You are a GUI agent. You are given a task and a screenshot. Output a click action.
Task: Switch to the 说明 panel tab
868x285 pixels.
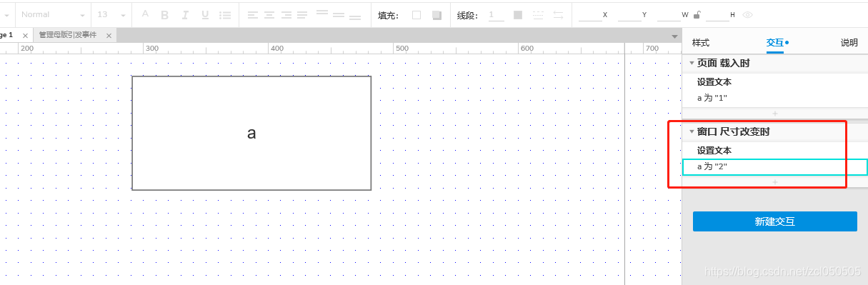coord(849,43)
